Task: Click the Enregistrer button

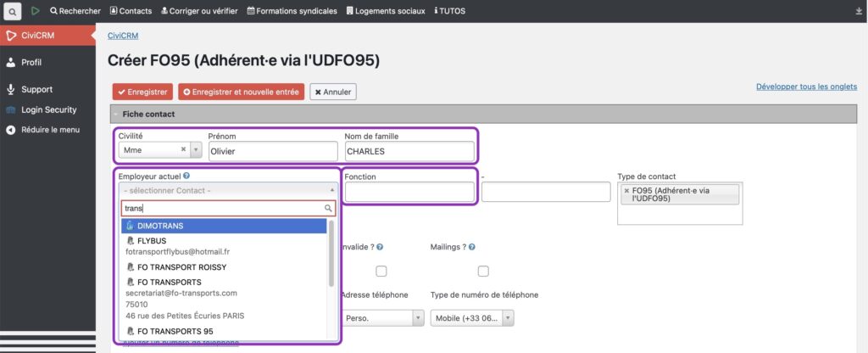Action: pos(142,92)
